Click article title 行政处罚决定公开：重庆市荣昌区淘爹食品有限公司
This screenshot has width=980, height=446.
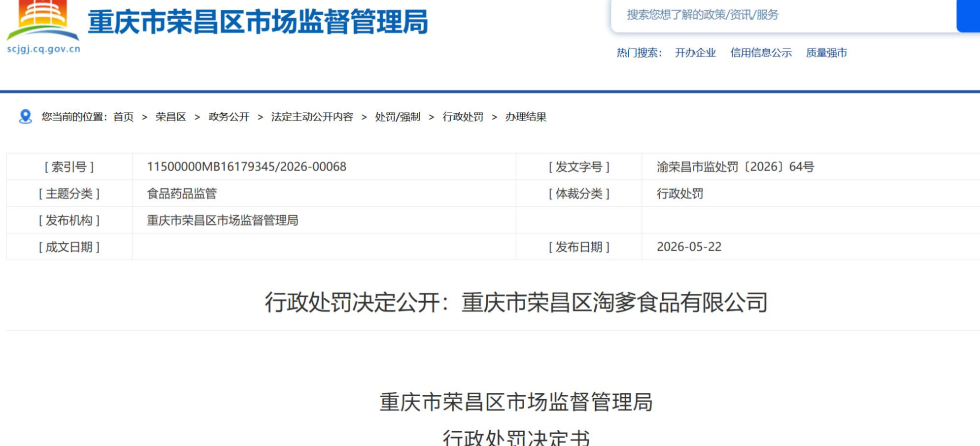(x=516, y=302)
